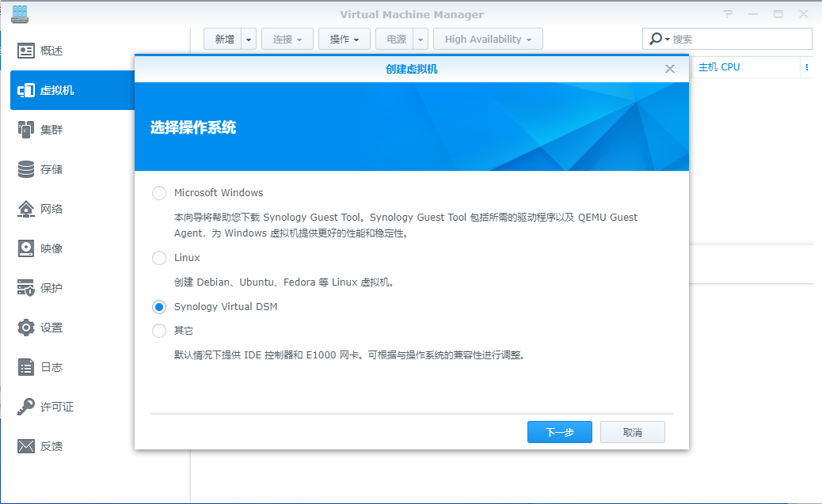Open the 网络 network icon in sidebar

coord(26,209)
